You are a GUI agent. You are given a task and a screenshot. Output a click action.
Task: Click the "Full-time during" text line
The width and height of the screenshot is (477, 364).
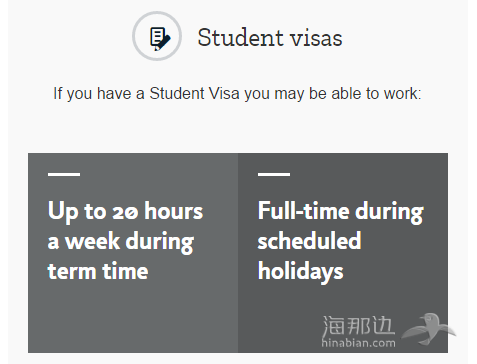click(341, 212)
